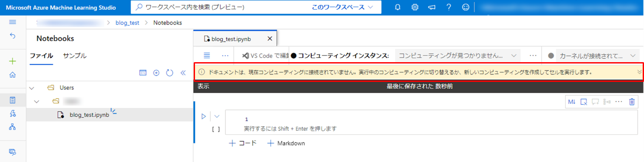Image resolution: width=644 pixels, height=162 pixels.
Task: Select Users folder row
Action: 110,88
